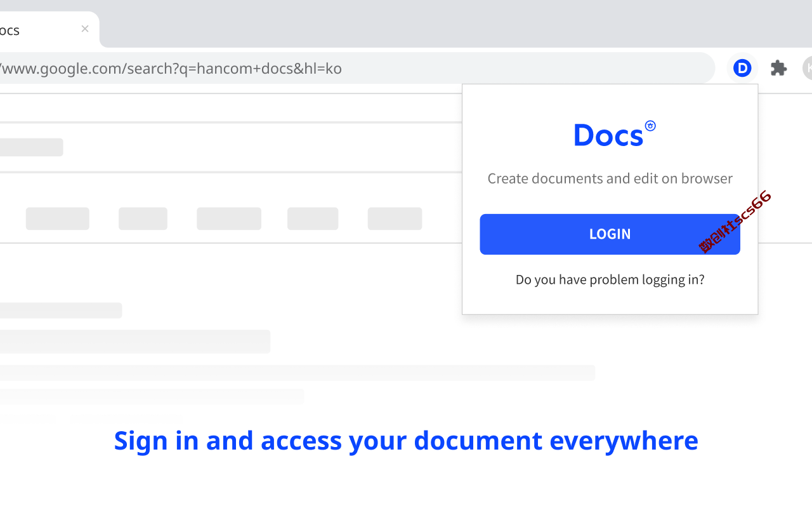
Task: Select the browser tab ending in 'ocs'
Action: click(49, 30)
